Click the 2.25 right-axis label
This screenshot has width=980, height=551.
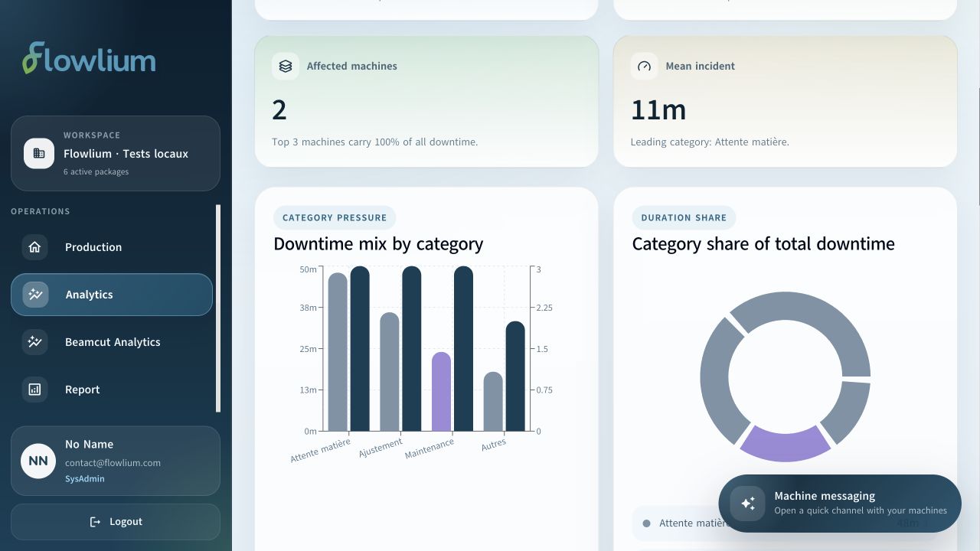point(544,308)
